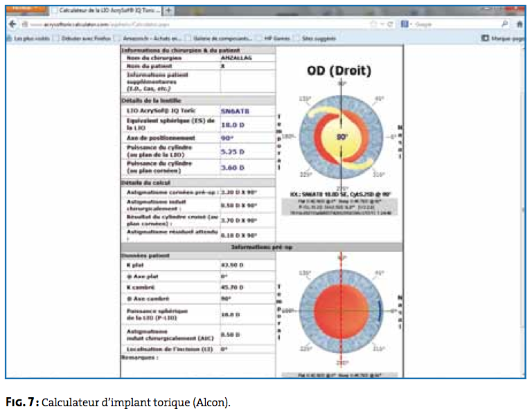
Task: Click the Détails du calcul section header
Action: [x=198, y=183]
